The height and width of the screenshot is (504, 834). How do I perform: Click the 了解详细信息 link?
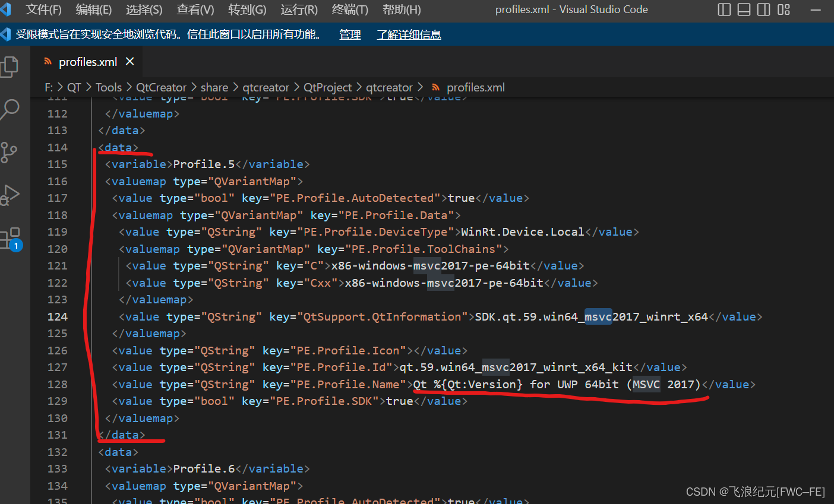[x=409, y=34]
